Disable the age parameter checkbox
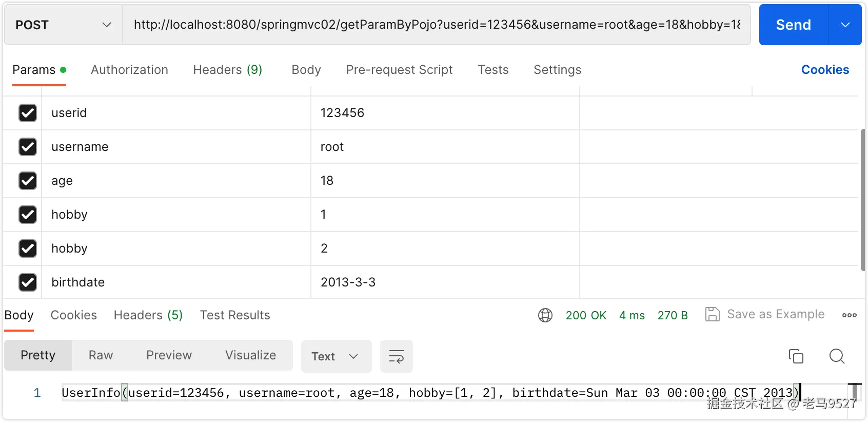The width and height of the screenshot is (868, 422). [x=28, y=181]
